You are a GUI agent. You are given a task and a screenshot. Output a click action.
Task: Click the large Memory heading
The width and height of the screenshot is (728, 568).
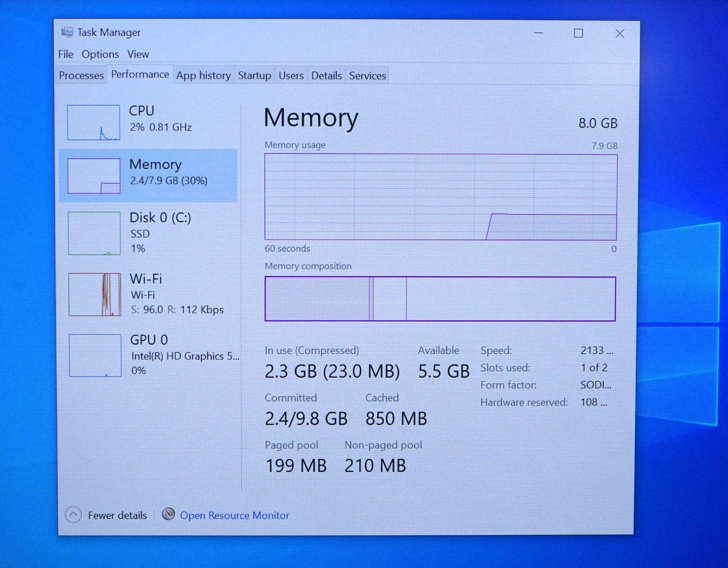pos(311,118)
